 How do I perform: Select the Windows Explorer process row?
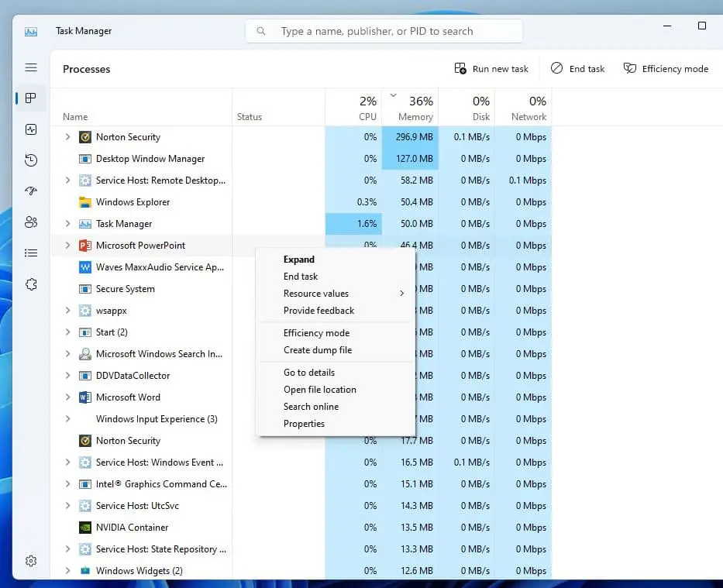click(133, 202)
